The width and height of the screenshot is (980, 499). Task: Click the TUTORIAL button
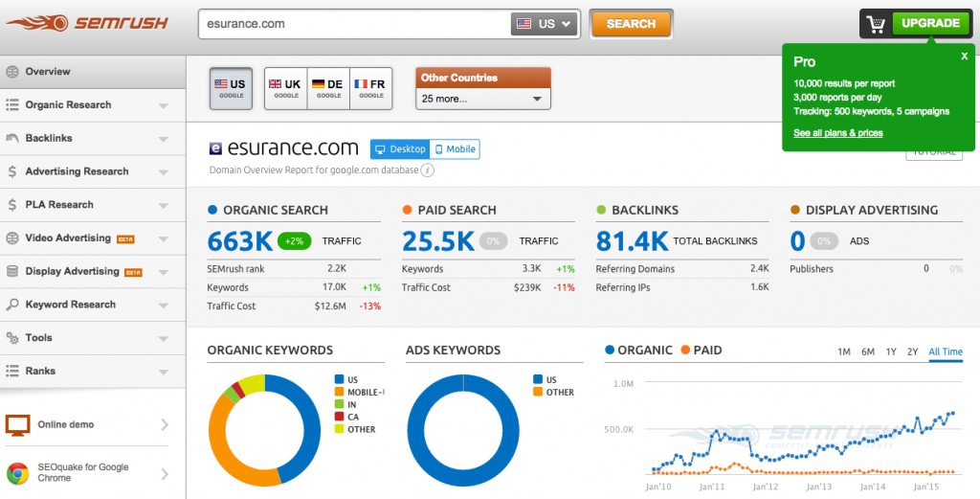(934, 154)
